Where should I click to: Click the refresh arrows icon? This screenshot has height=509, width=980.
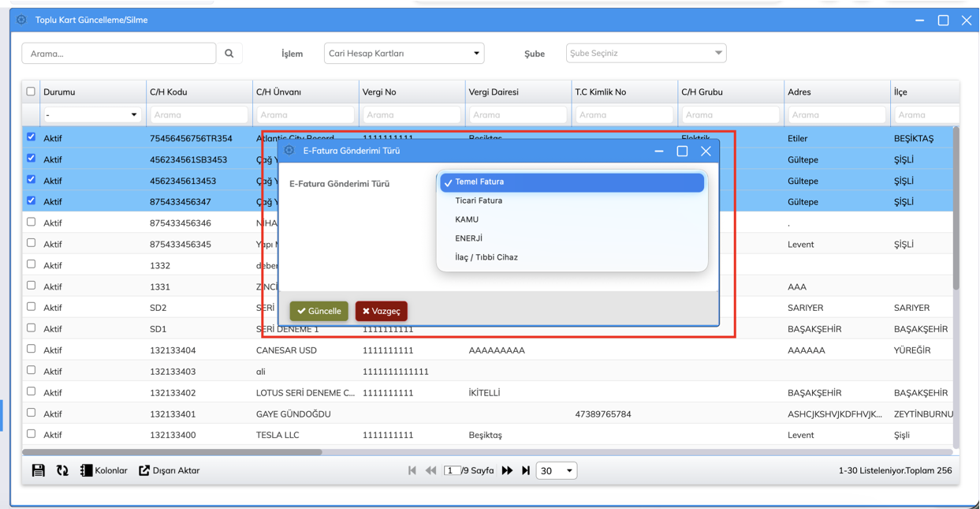pos(62,470)
